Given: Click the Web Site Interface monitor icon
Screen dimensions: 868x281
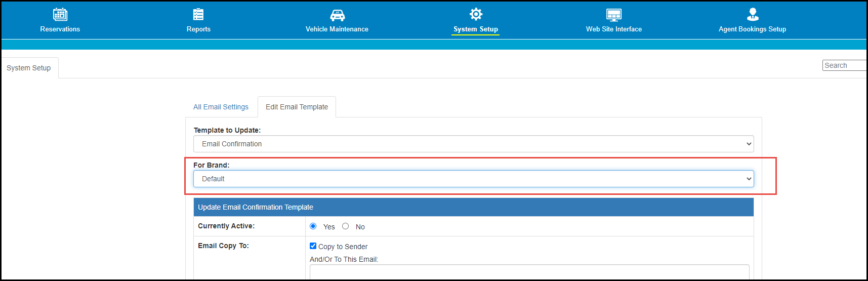Looking at the screenshot, I should coord(614,15).
